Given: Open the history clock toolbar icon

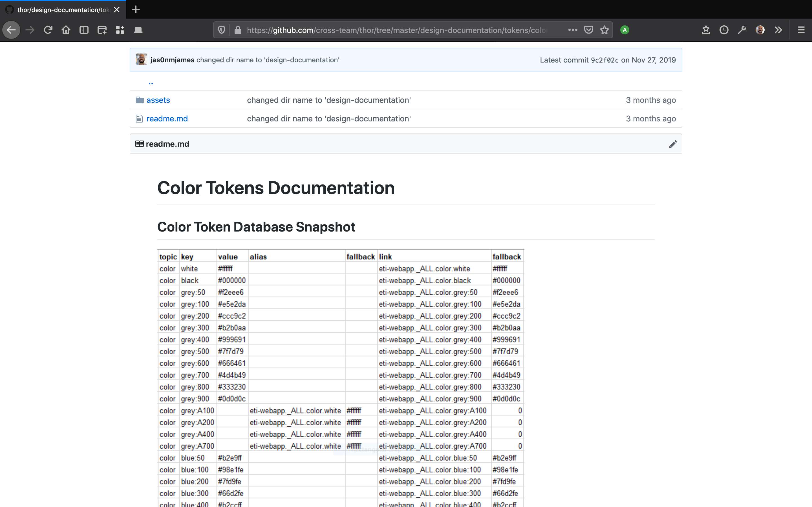Looking at the screenshot, I should (724, 30).
